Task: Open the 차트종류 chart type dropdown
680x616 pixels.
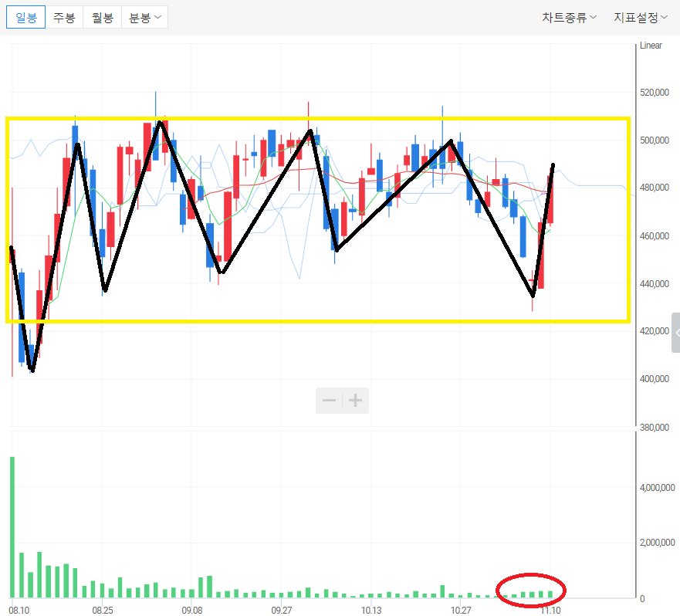Action: 569,17
